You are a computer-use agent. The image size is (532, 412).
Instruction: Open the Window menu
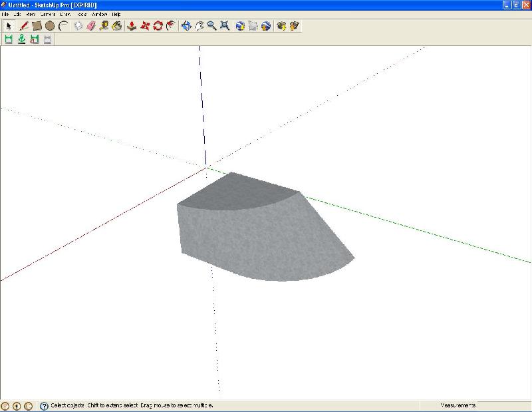(99, 13)
